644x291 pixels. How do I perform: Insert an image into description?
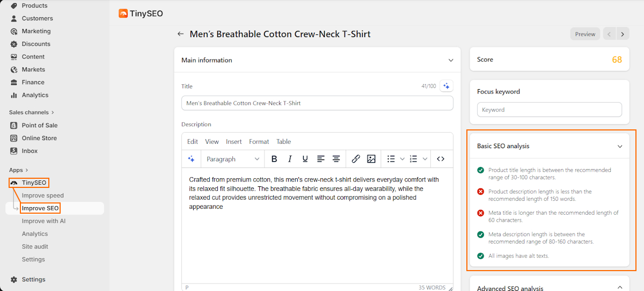pos(371,159)
